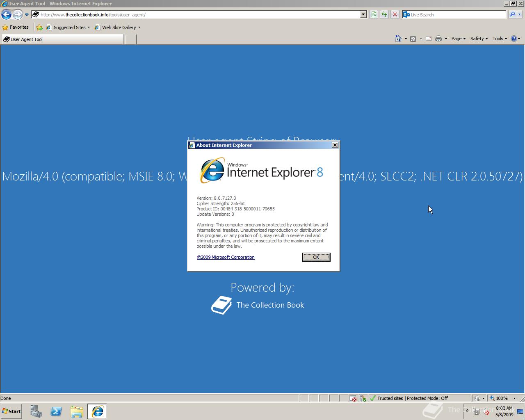Click the Internet Explorer 8 logo

[x=262, y=170]
